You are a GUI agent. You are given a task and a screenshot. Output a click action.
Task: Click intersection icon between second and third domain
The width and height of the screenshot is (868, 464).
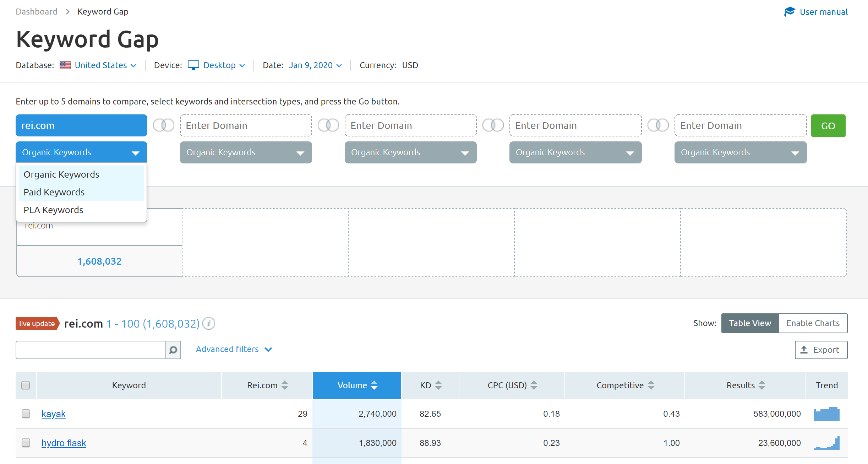pos(328,125)
